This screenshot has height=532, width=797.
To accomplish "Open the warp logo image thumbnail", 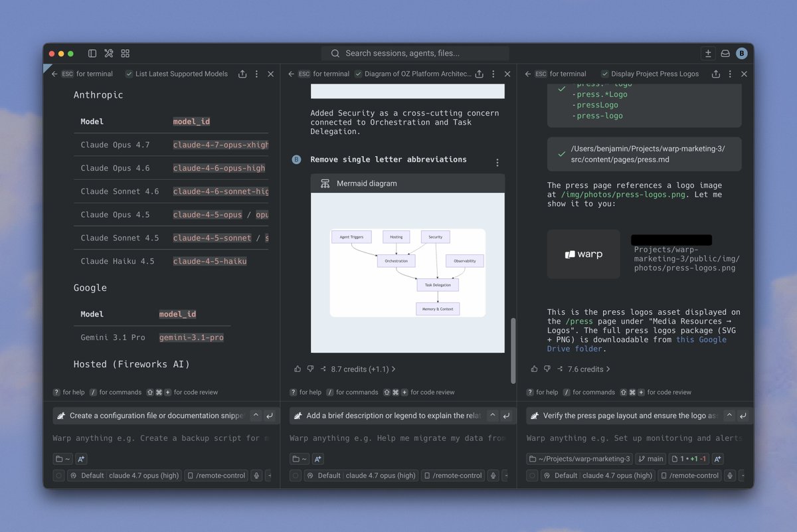I will point(583,254).
